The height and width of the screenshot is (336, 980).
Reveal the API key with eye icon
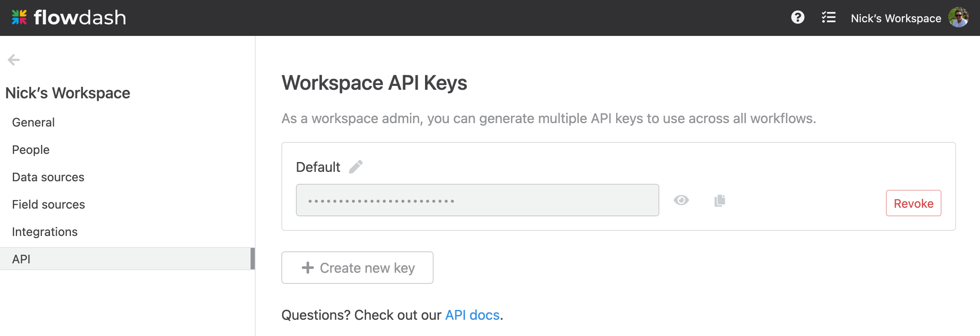click(x=681, y=200)
